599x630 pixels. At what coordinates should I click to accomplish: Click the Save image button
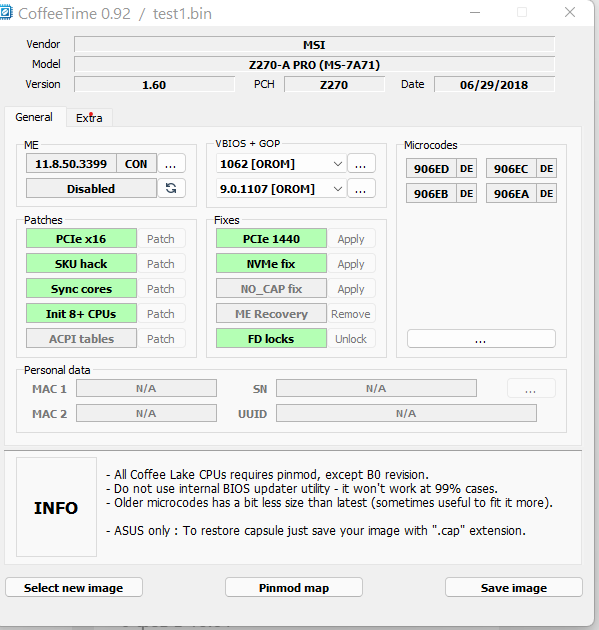click(514, 587)
